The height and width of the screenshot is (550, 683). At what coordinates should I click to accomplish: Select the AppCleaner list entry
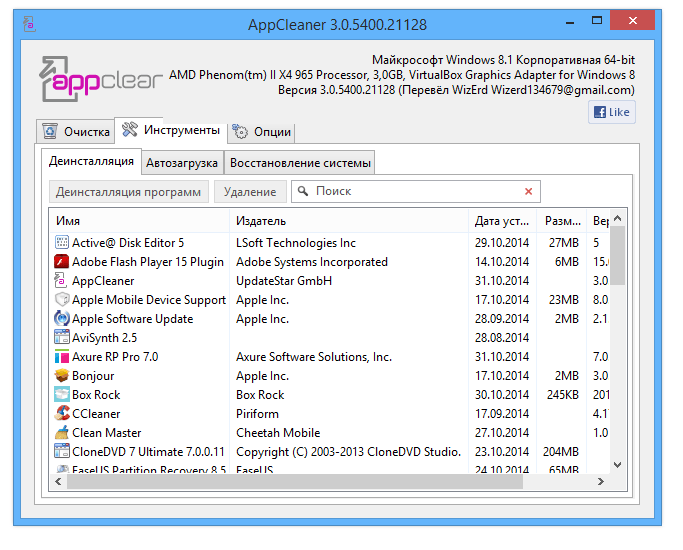(x=103, y=281)
